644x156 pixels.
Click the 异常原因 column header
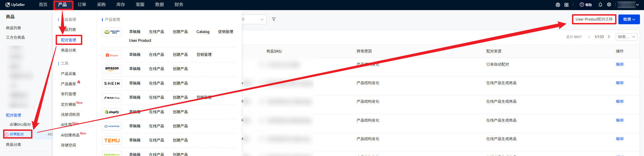(364, 51)
